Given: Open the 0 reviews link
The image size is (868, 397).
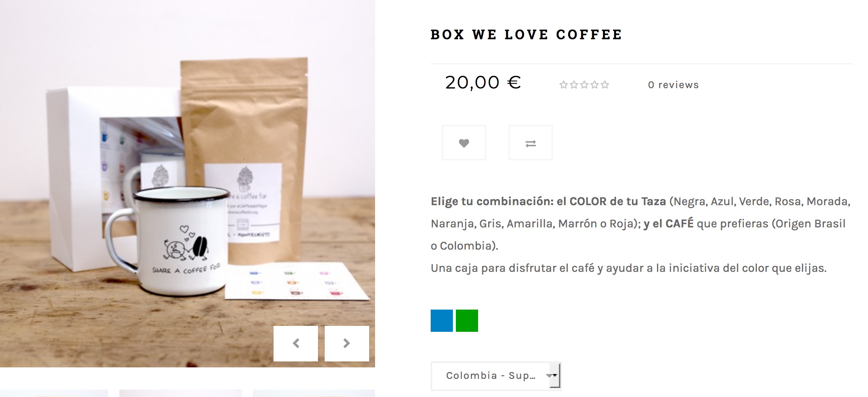Looking at the screenshot, I should click(673, 85).
